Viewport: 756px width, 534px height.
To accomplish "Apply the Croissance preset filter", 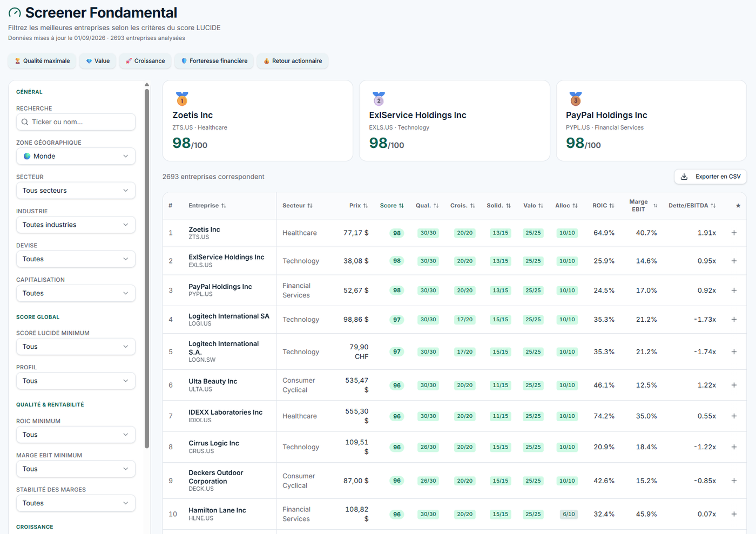I will coord(145,61).
